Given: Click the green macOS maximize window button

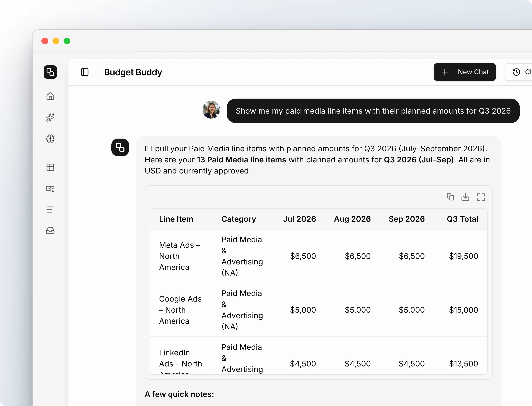Looking at the screenshot, I should tap(67, 41).
